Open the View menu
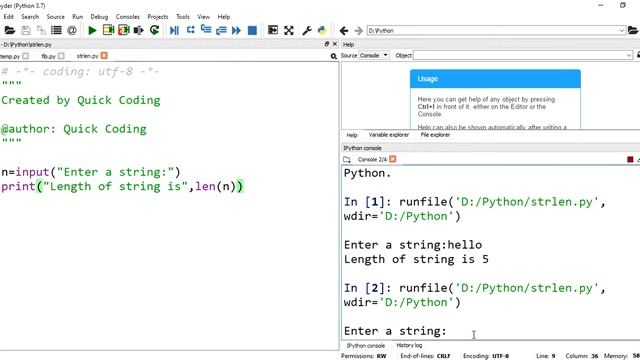Image resolution: width=640 pixels, height=360 pixels. click(x=203, y=17)
